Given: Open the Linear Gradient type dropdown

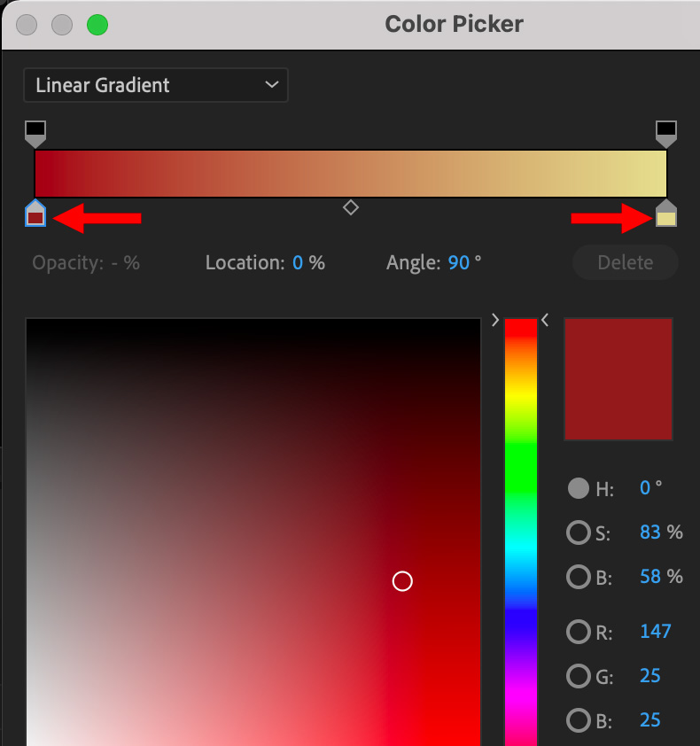Looking at the screenshot, I should point(156,85).
